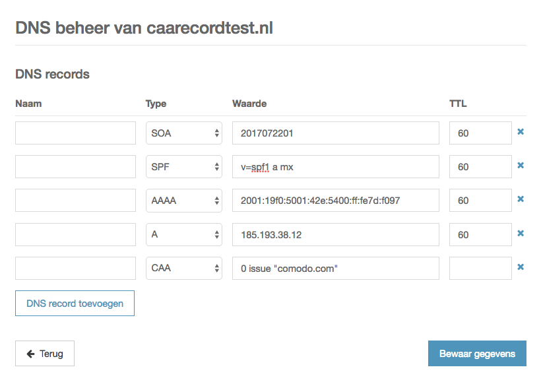
Task: Open the SPF type selector
Action: point(183,166)
